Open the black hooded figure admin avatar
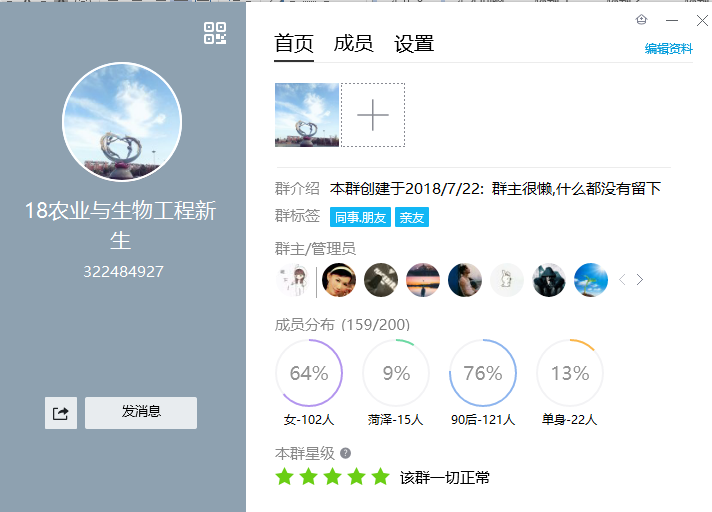Image resolution: width=712 pixels, height=512 pixels. pos(549,280)
